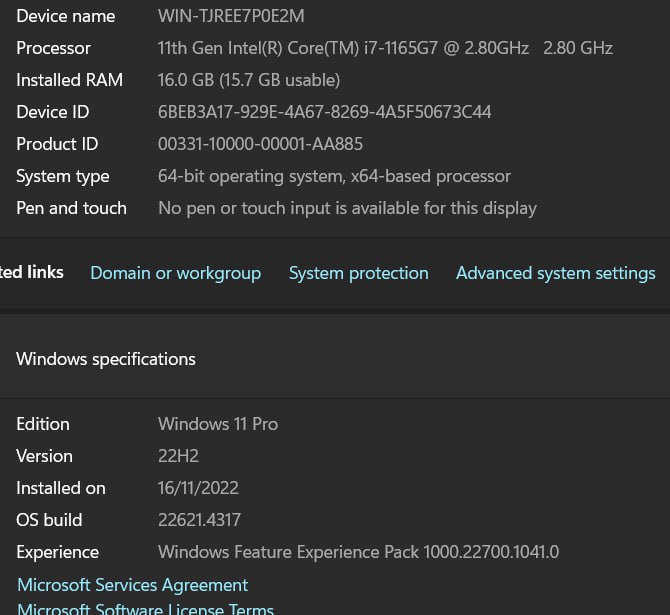Click the Windows specifications heading
The image size is (670, 615).
pyautogui.click(x=106, y=359)
